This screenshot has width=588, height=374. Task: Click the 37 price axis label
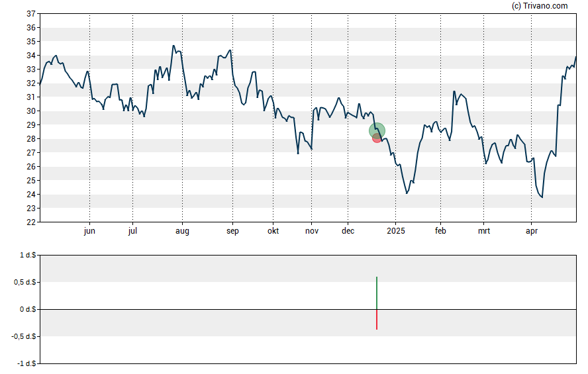click(30, 14)
